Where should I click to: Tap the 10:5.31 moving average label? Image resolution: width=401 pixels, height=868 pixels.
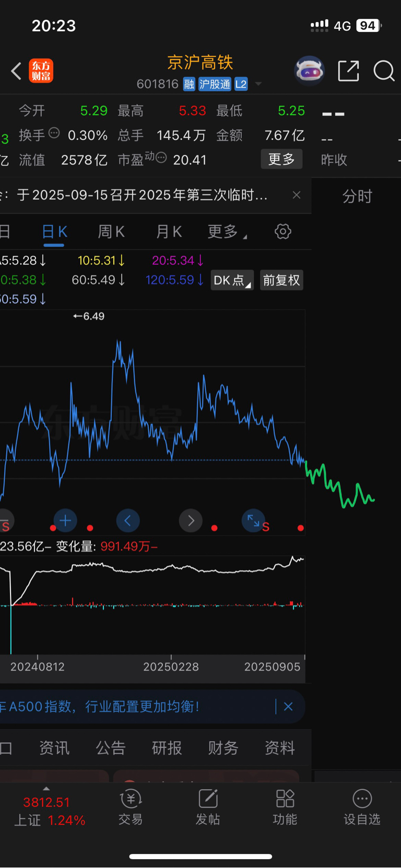101,260
